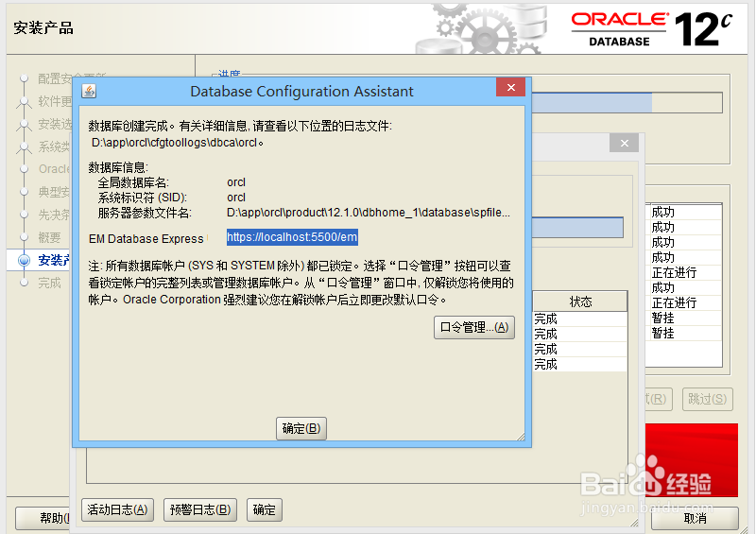Select the Oracle step in sidebar
Screen dimensions: 756x534
click(54, 169)
